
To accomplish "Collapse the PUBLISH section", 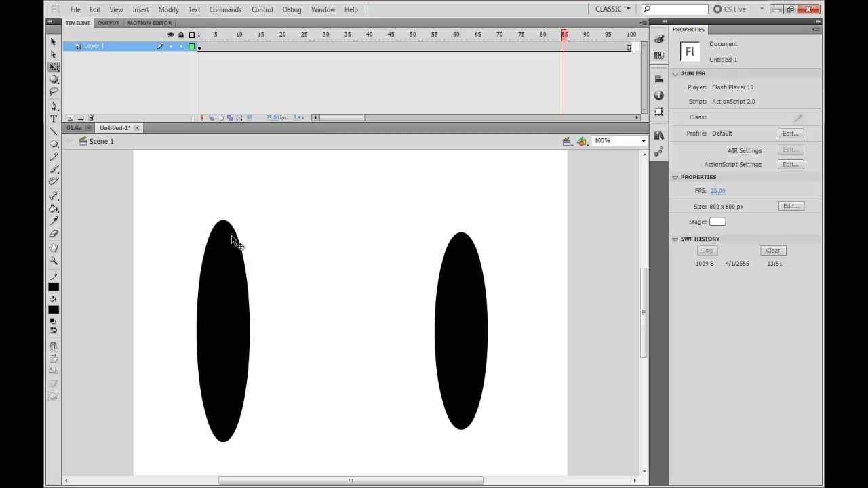I will [675, 73].
